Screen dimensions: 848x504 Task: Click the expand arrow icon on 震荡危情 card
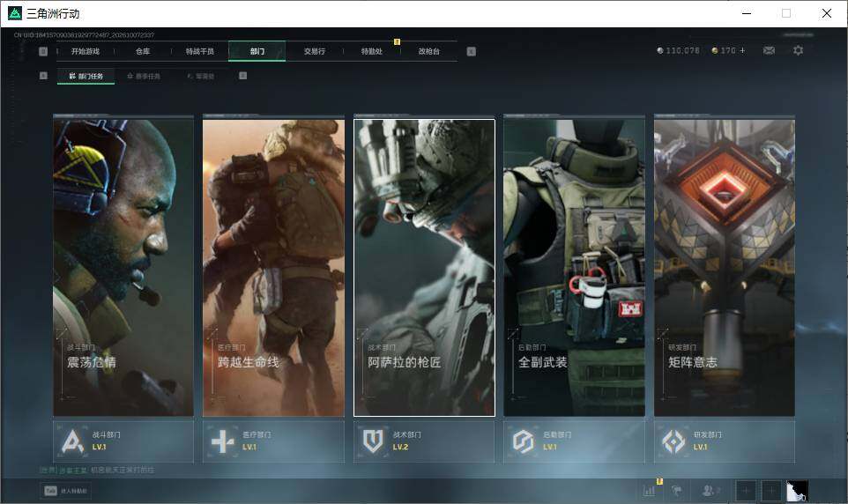[61, 333]
